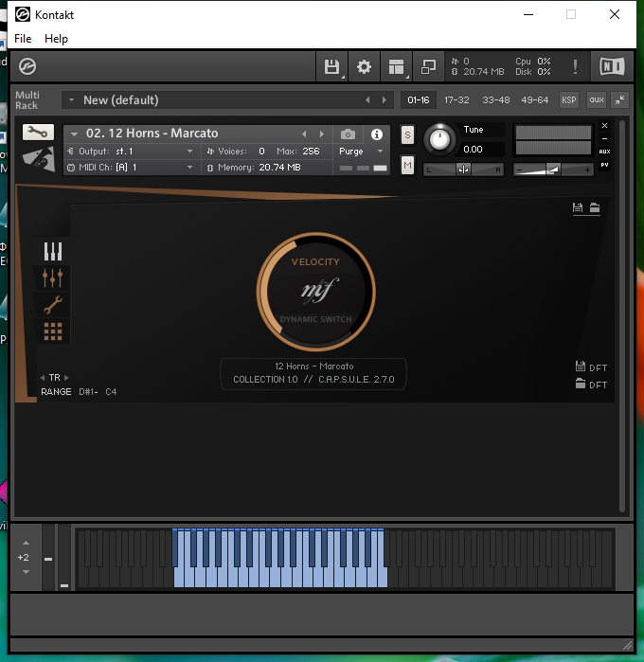Load previous multi with left arrow

click(367, 100)
